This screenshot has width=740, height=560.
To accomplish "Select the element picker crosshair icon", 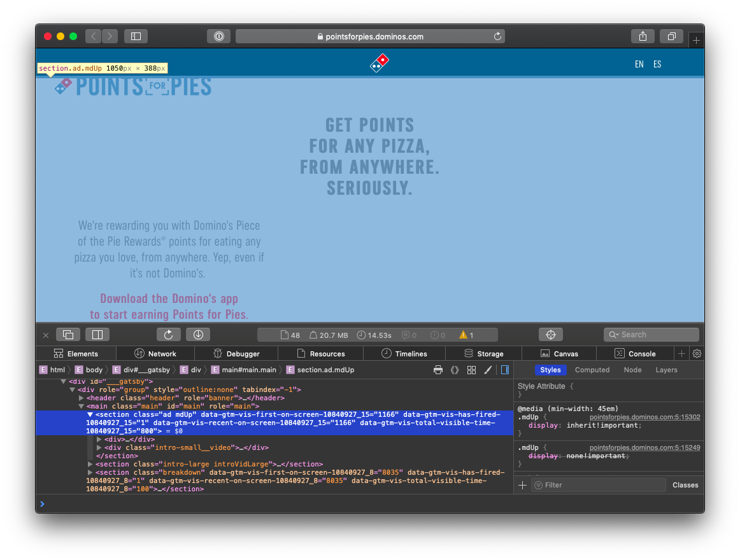I will point(550,334).
